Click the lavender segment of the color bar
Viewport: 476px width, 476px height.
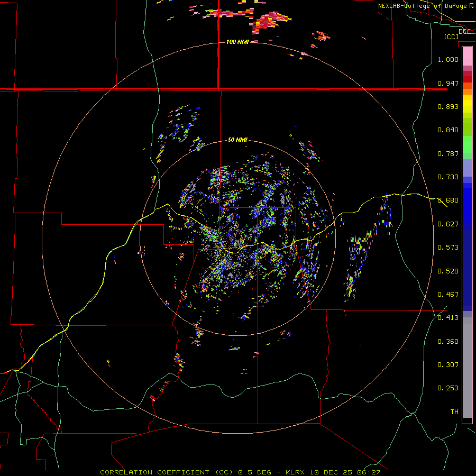click(x=467, y=168)
